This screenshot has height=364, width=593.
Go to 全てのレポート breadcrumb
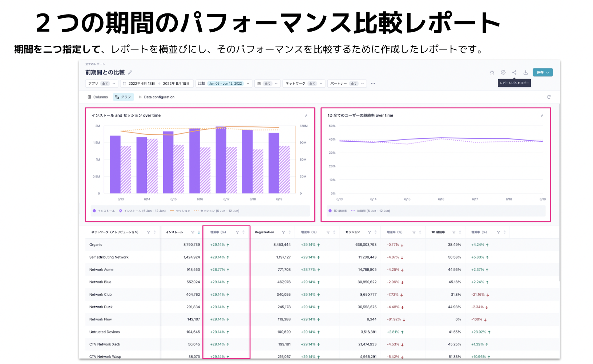point(95,64)
